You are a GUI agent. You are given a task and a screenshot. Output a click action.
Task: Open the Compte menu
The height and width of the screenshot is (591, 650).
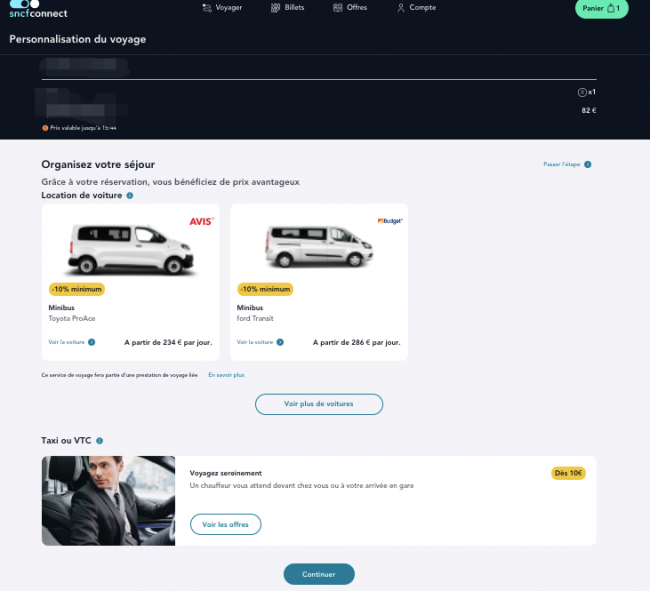[x=417, y=8]
